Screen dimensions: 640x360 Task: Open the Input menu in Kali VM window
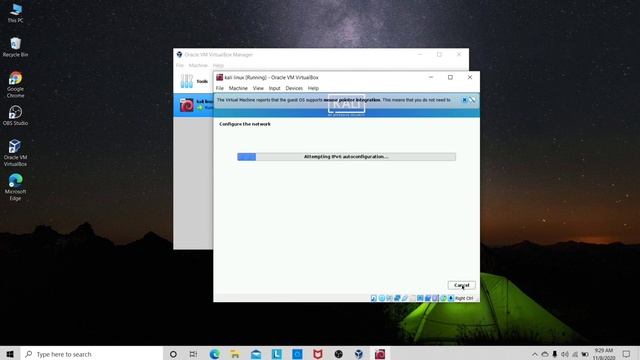pos(274,88)
